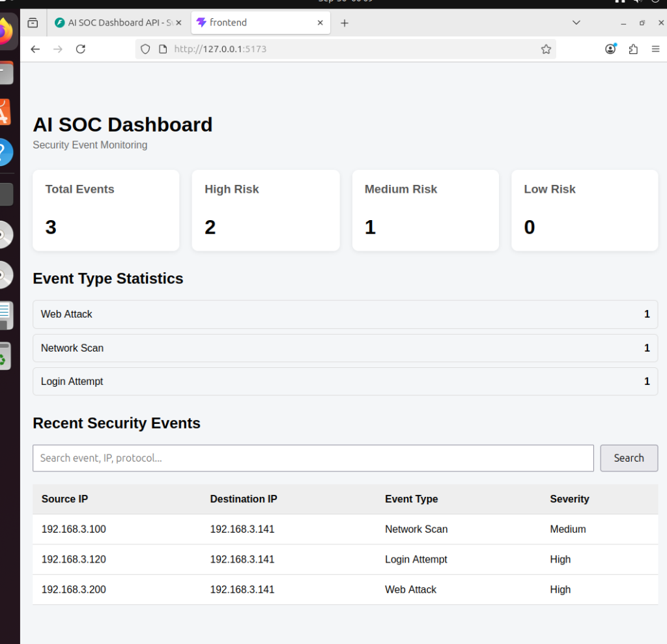Viewport: 667px width, 644px height.
Task: Click the Severity column header
Action: [569, 499]
